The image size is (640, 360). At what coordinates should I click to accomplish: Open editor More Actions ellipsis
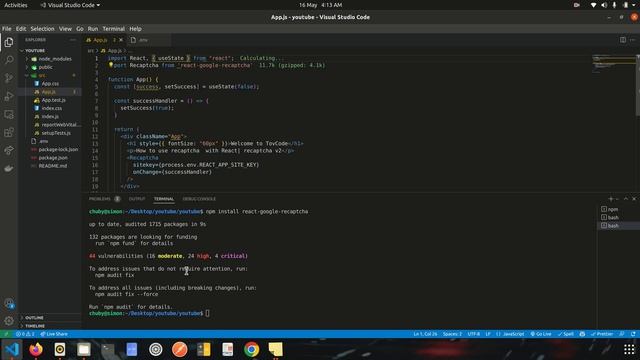tap(632, 40)
